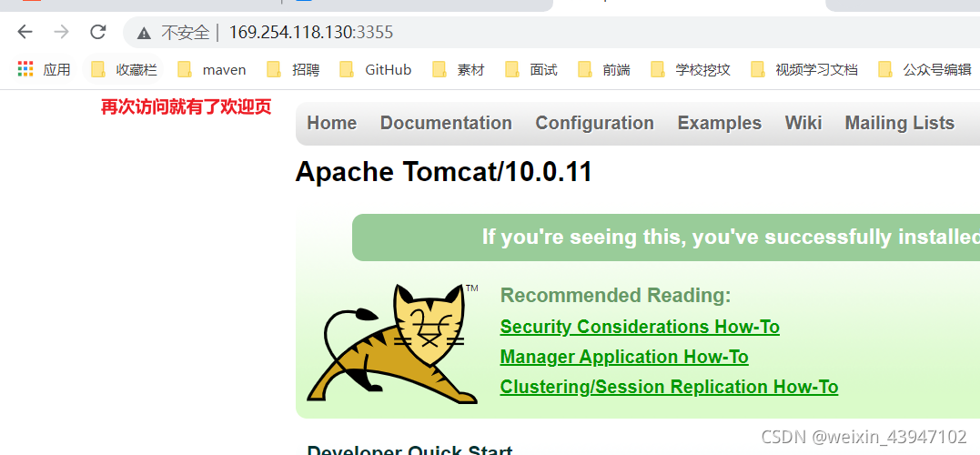The image size is (980, 455).
Task: Open the Documentation nav item
Action: pos(446,123)
